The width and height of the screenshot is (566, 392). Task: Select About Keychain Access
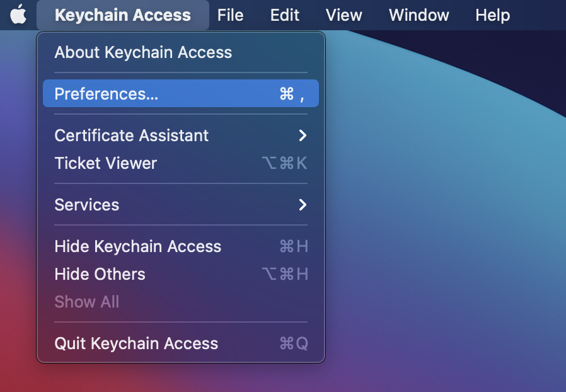(x=143, y=52)
